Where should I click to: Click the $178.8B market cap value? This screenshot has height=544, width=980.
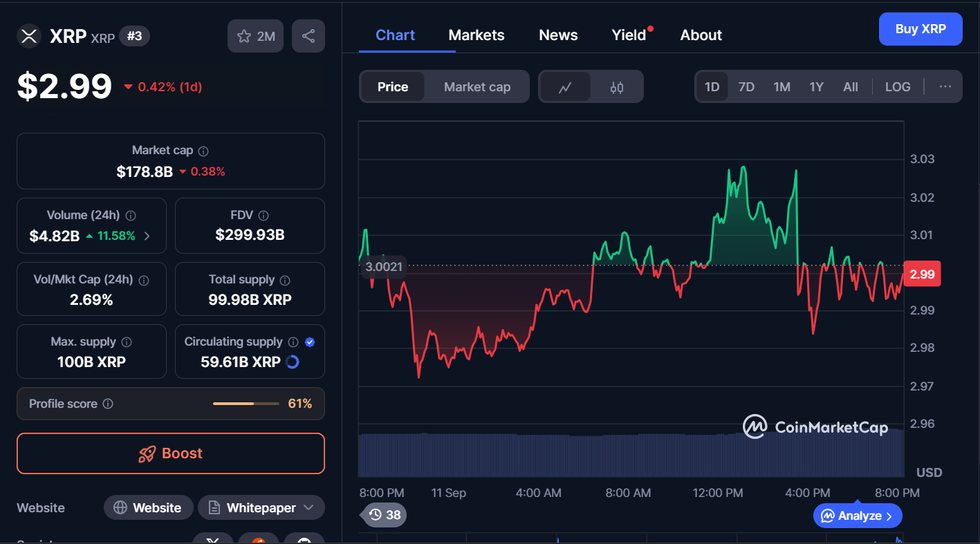145,171
